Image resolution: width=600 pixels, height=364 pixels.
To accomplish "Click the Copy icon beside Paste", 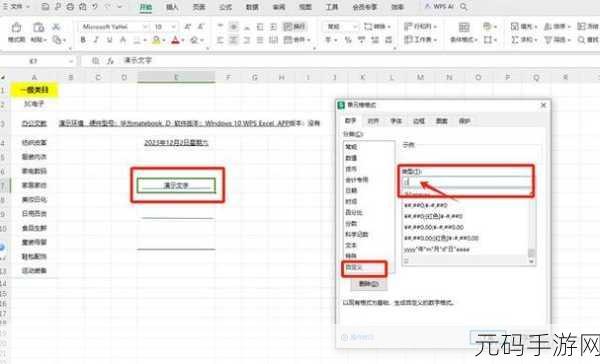I will [57, 39].
